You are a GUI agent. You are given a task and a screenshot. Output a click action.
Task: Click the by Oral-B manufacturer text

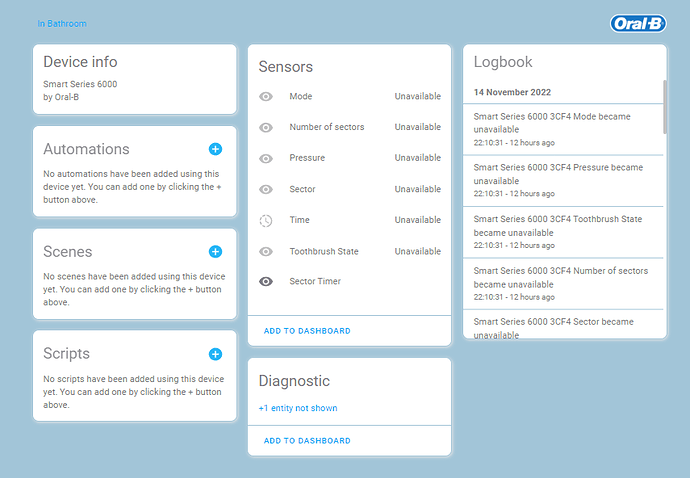(61, 97)
